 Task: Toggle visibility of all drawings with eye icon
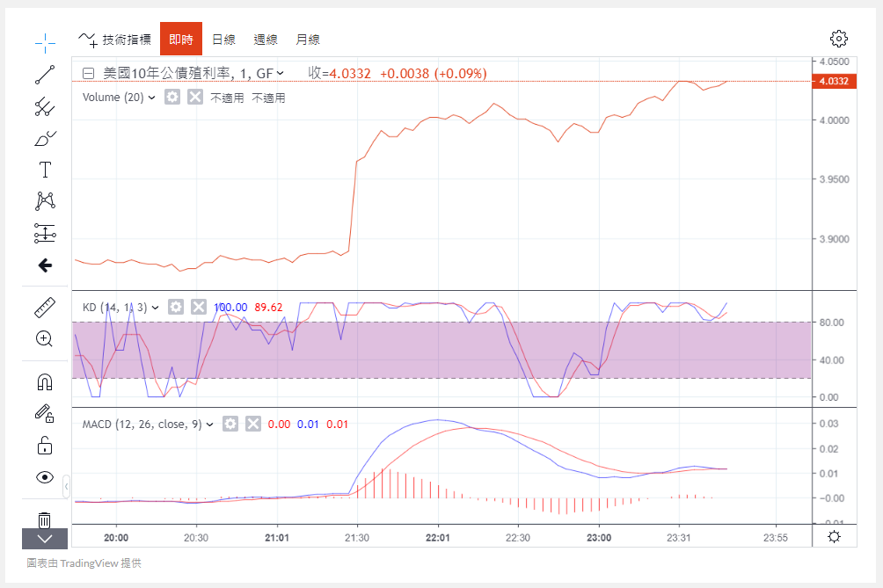(x=45, y=476)
